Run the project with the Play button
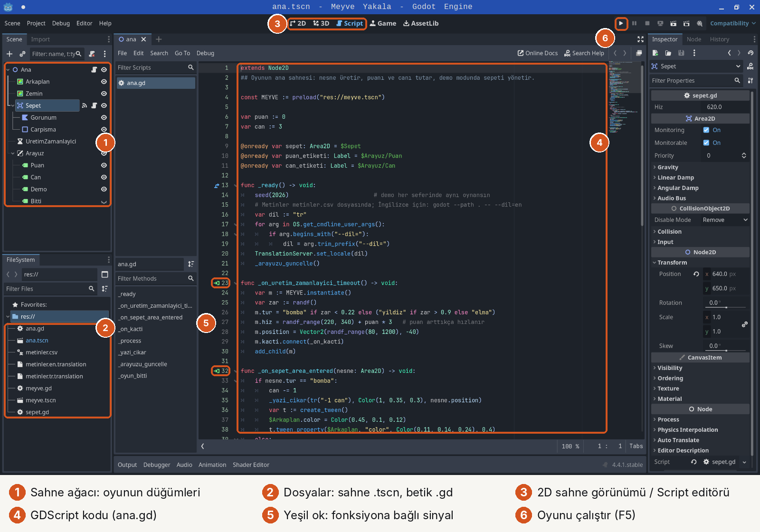The height and width of the screenshot is (532, 760). (x=621, y=23)
